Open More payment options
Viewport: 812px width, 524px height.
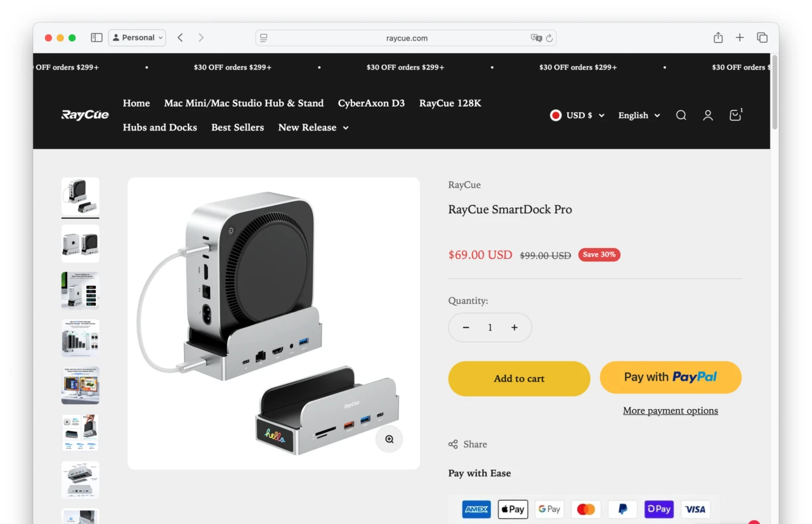(x=670, y=410)
